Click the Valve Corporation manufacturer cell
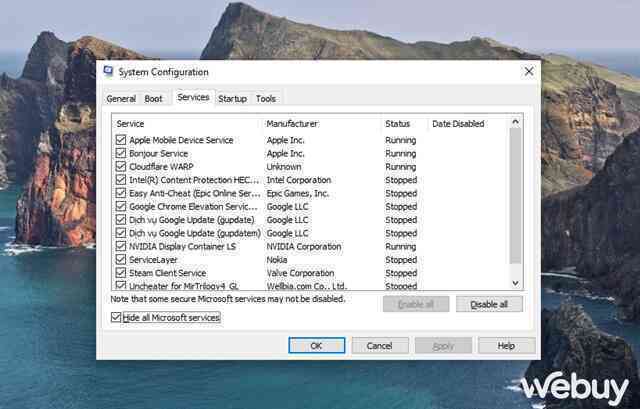Viewport: 640px width, 409px height. (300, 273)
